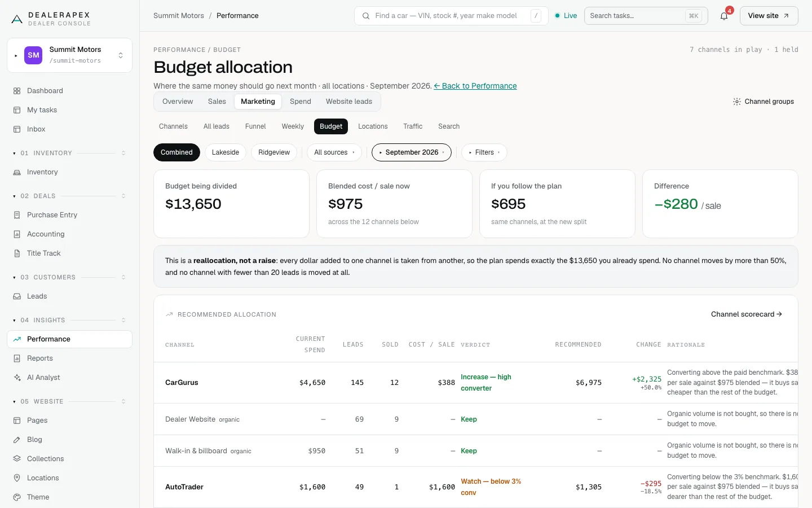
Task: Click the DealerApex logo icon
Action: click(17, 19)
